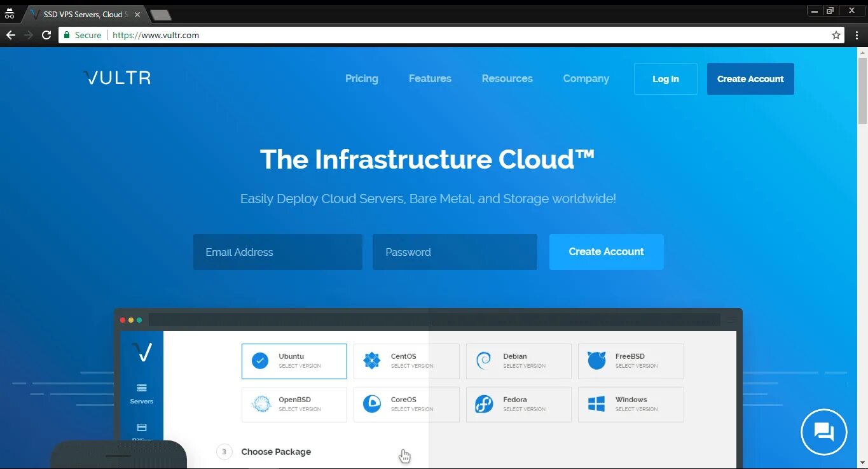868x469 pixels.
Task: Open a new browser tab
Action: point(161,15)
